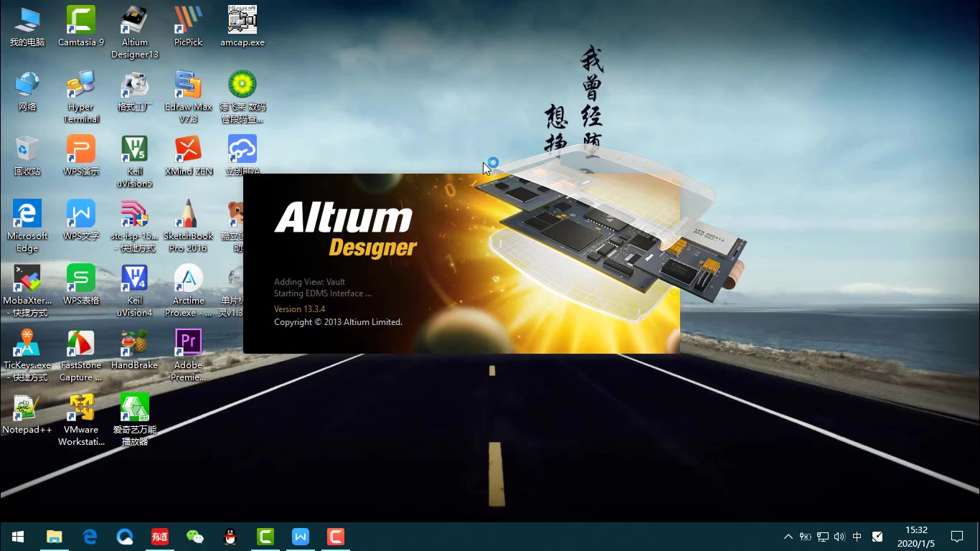Image resolution: width=980 pixels, height=551 pixels.
Task: Open Adobe Premiere desktop shortcut
Action: [188, 355]
